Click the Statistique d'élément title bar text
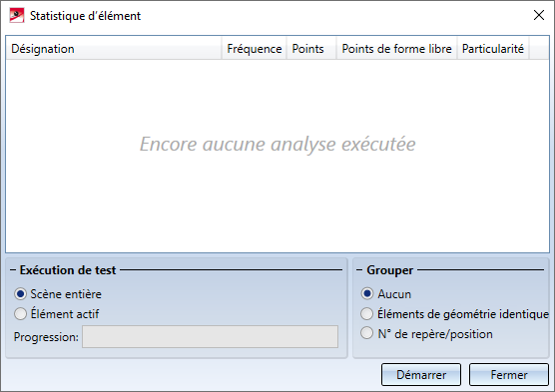The image size is (555, 392). point(85,16)
